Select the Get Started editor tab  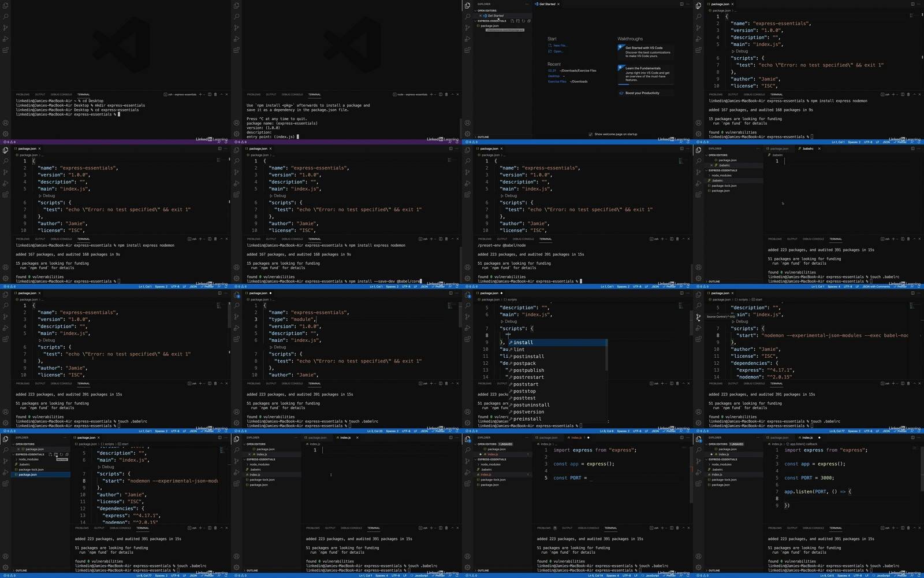(547, 4)
